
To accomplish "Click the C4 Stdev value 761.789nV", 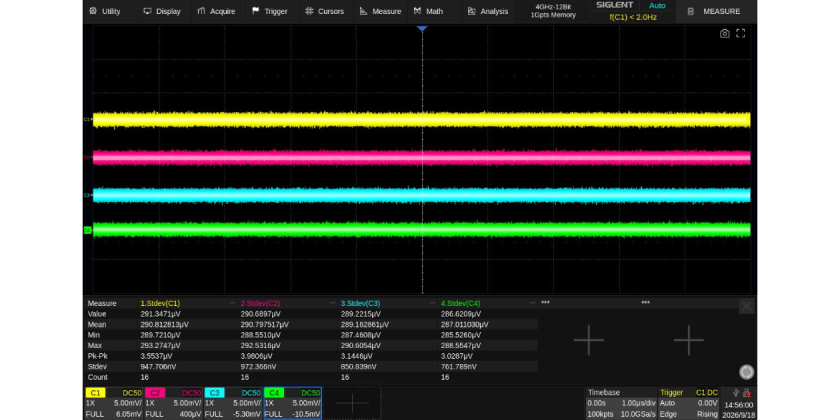I will tap(460, 367).
